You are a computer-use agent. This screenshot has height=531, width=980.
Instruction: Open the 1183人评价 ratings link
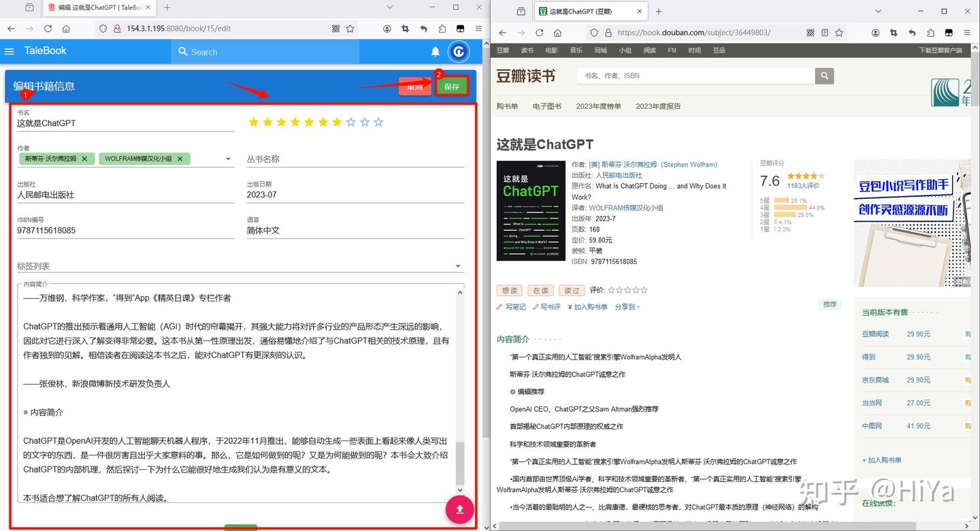(x=803, y=186)
